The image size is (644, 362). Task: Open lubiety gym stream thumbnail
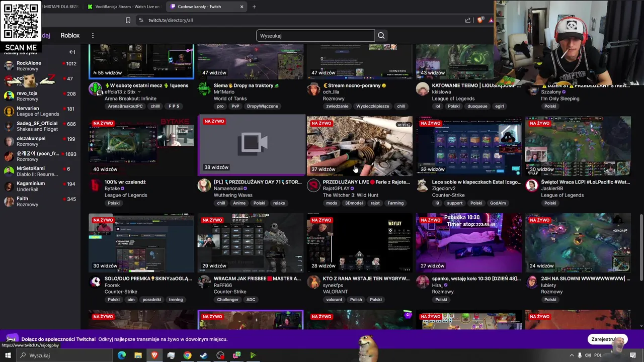point(578,243)
